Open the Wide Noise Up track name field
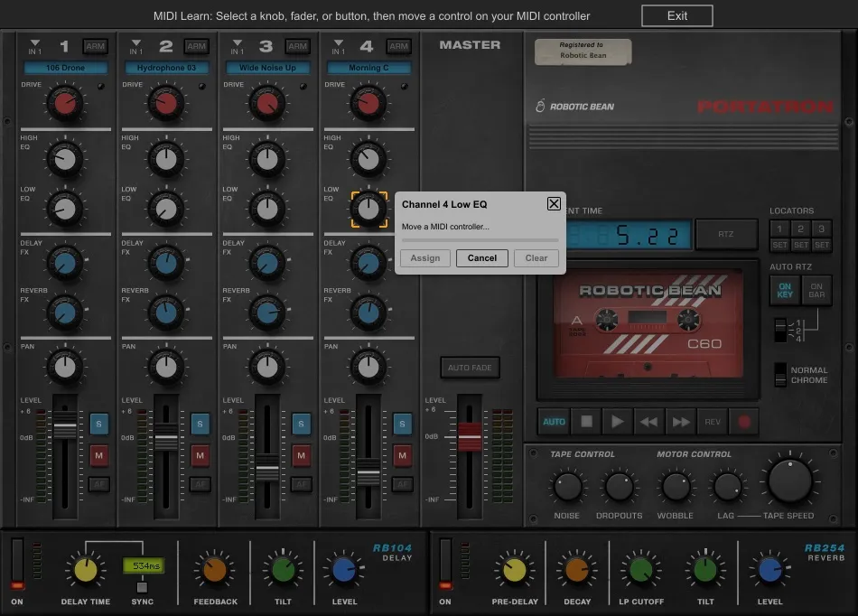Image resolution: width=858 pixels, height=616 pixels. coord(267,68)
